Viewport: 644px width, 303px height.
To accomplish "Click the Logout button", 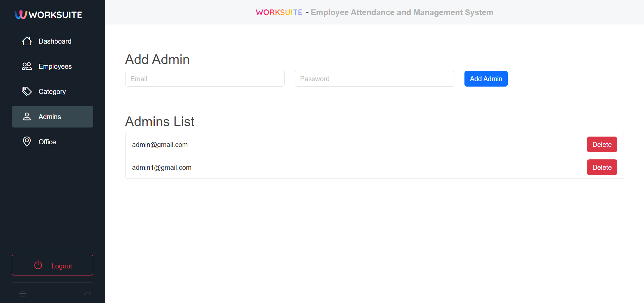I will click(52, 265).
